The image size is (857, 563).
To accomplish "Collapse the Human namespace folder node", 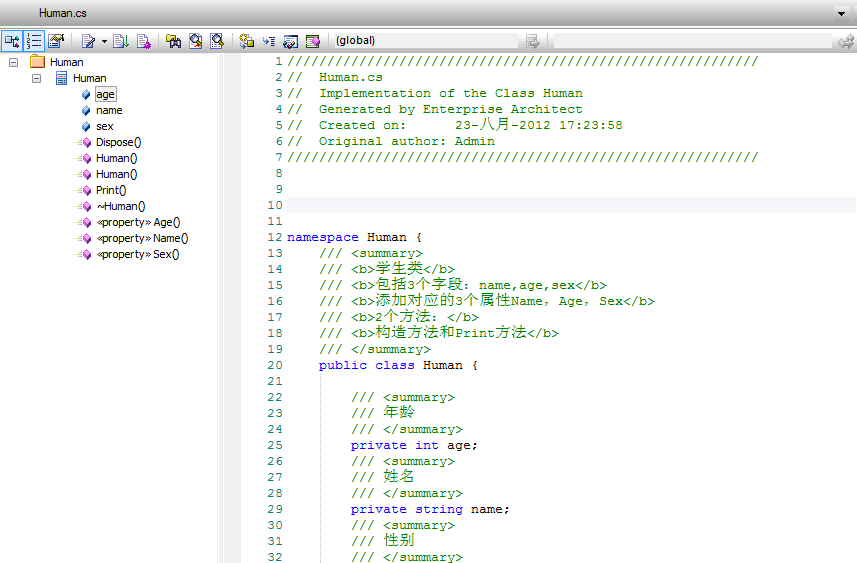I will [13, 62].
